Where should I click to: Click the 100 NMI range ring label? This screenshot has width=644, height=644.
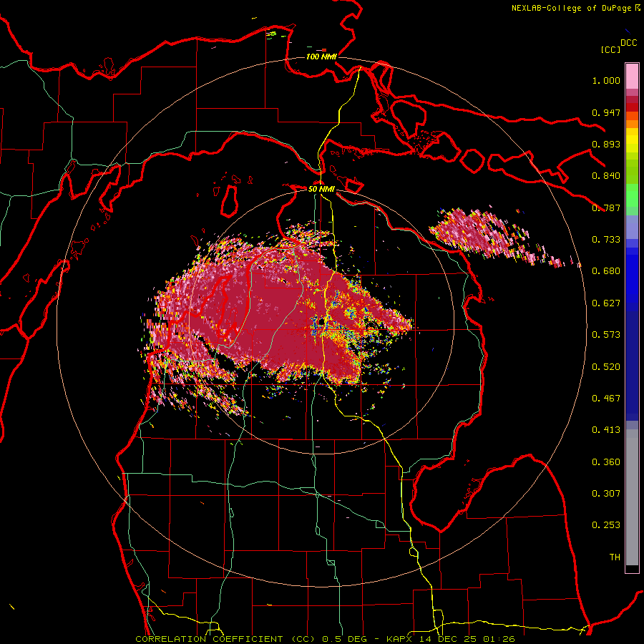pyautogui.click(x=321, y=57)
